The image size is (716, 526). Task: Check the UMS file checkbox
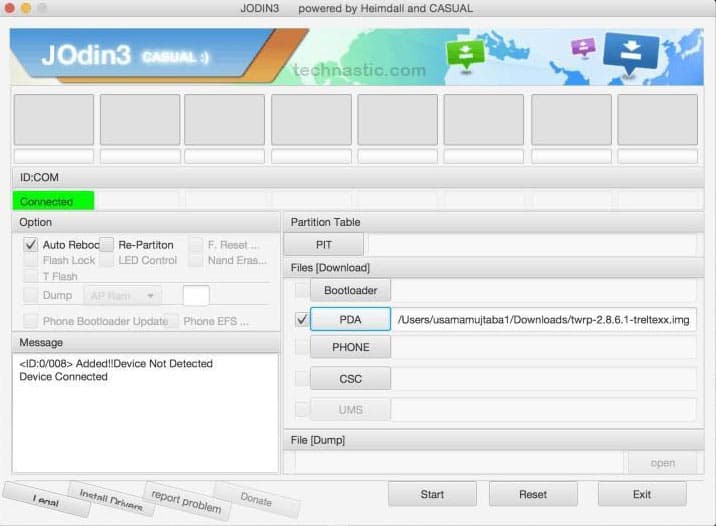point(301,409)
